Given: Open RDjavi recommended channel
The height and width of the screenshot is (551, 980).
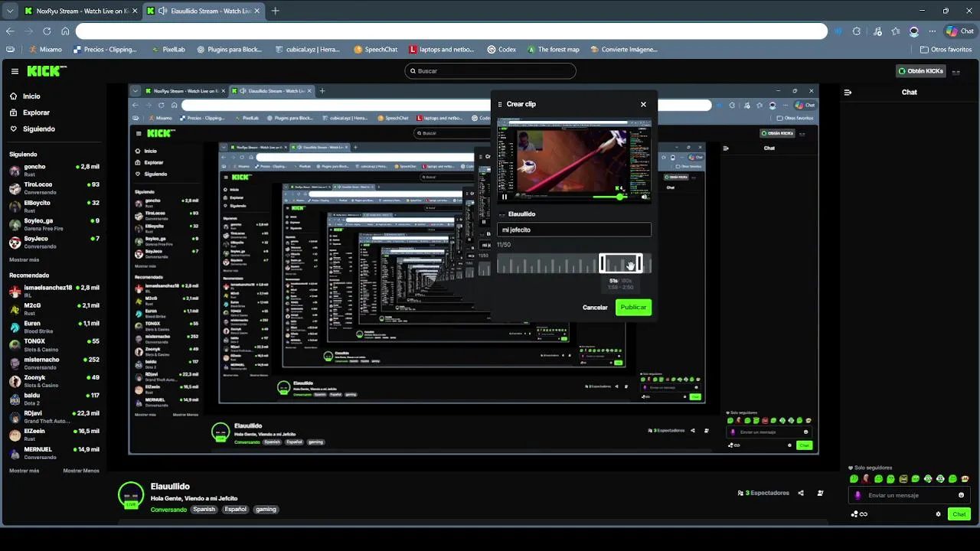Looking at the screenshot, I should [x=54, y=417].
